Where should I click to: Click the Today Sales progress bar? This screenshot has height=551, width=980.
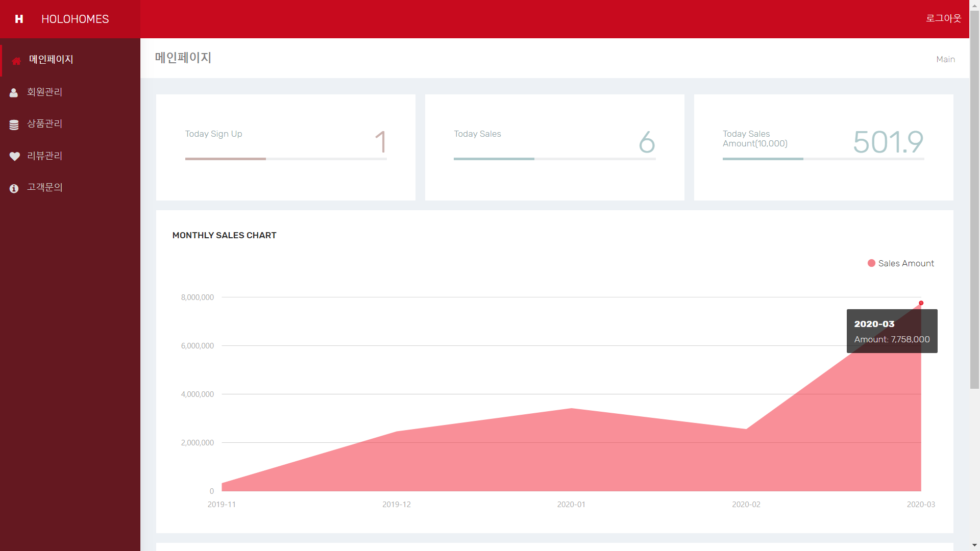click(x=554, y=159)
